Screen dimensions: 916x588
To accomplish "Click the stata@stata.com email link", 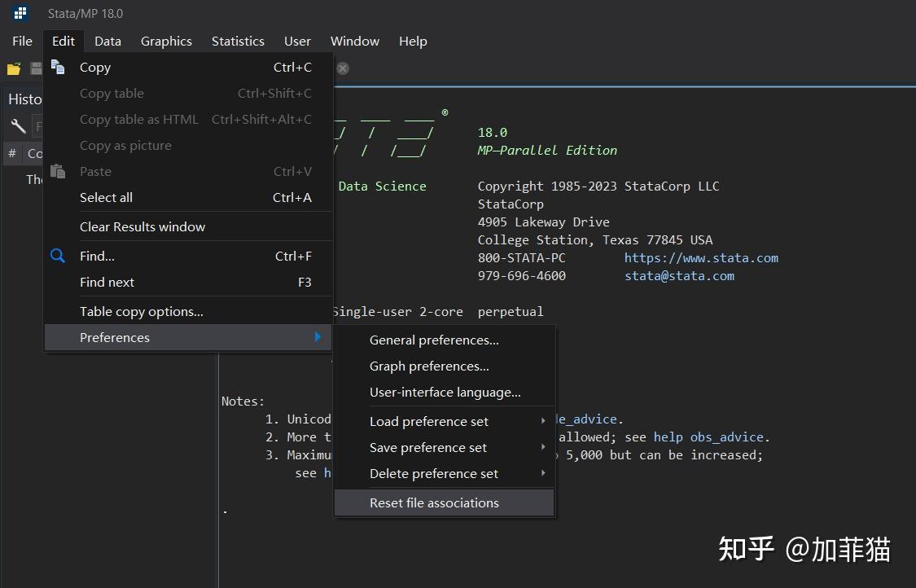I will pos(679,275).
